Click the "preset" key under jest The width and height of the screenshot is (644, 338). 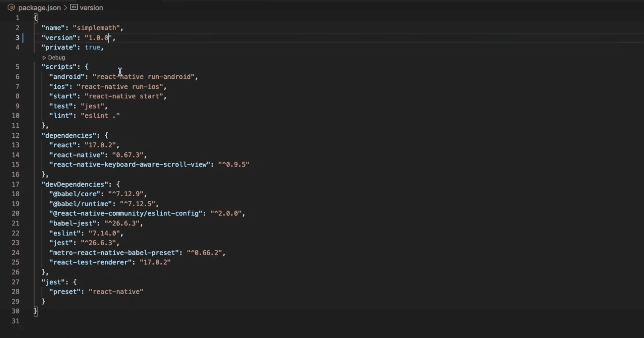click(x=65, y=292)
